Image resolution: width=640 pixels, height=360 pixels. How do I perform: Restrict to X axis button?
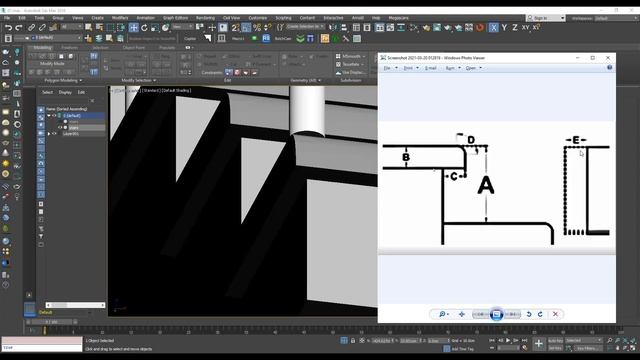[x=493, y=27]
